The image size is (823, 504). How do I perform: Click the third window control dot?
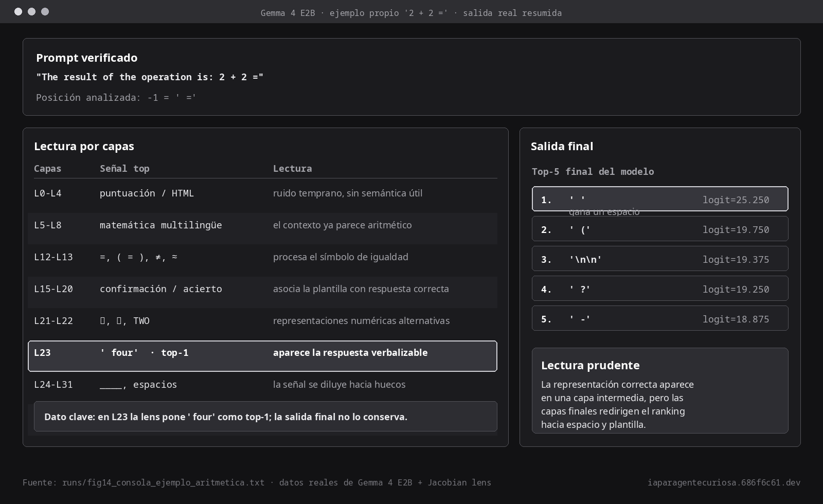tap(45, 11)
